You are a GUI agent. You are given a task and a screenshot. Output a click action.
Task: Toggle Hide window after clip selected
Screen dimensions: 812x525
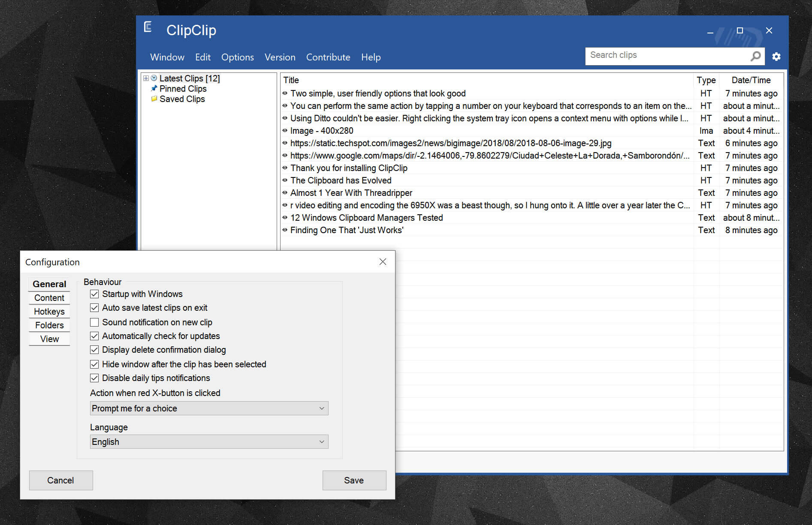click(94, 364)
